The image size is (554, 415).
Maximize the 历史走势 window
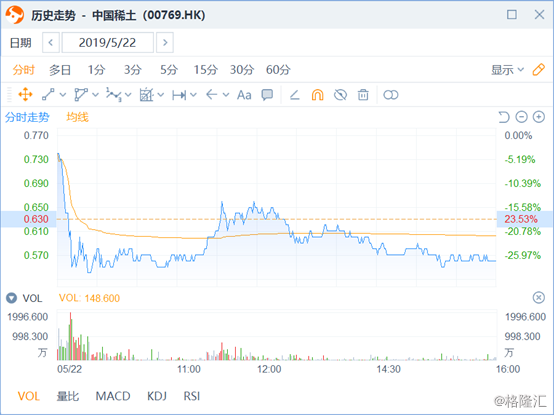point(512,14)
